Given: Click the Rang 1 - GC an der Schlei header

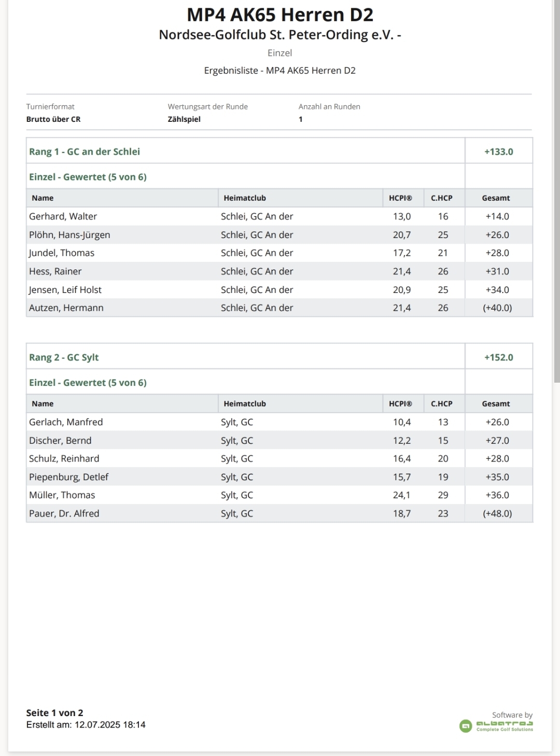Looking at the screenshot, I should click(x=85, y=151).
